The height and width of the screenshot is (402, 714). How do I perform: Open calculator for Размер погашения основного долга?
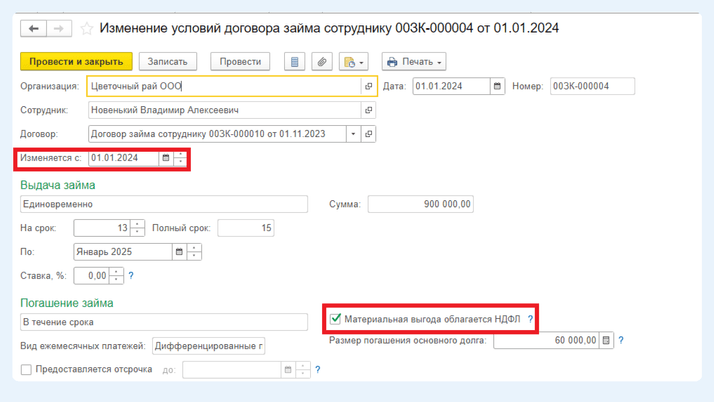606,340
